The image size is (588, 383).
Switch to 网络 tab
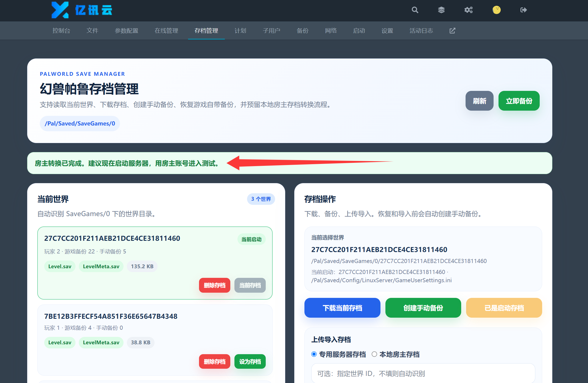(331, 31)
